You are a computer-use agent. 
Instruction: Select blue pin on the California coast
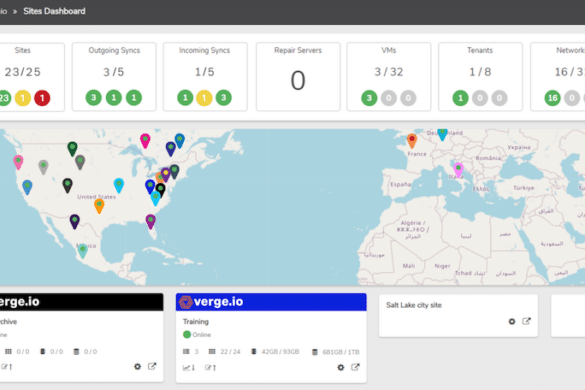(27, 187)
